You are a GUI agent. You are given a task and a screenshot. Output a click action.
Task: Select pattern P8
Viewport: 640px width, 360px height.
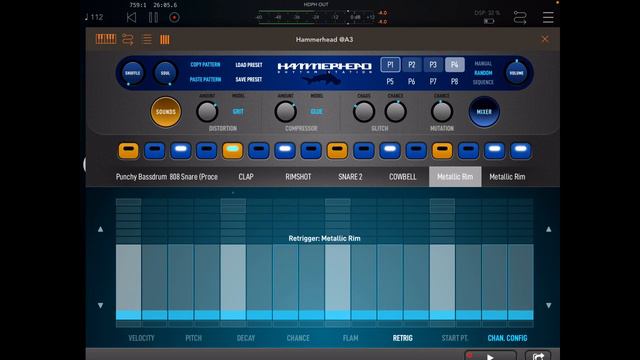(455, 82)
